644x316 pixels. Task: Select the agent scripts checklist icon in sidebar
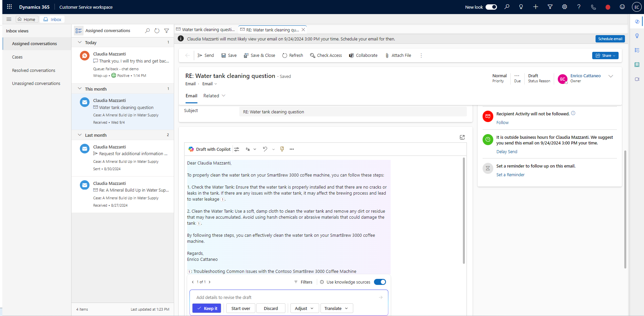click(x=638, y=50)
